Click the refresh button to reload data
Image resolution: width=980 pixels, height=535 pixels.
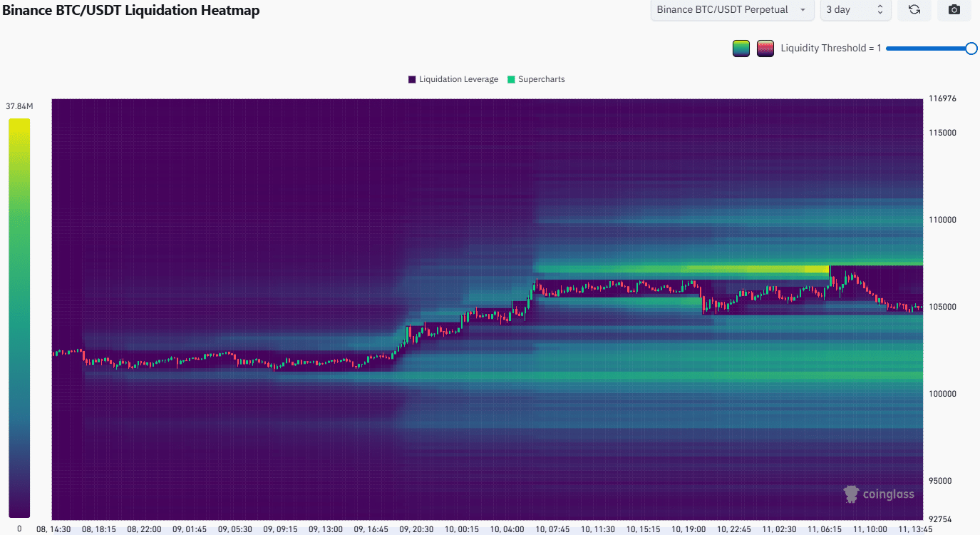point(914,10)
